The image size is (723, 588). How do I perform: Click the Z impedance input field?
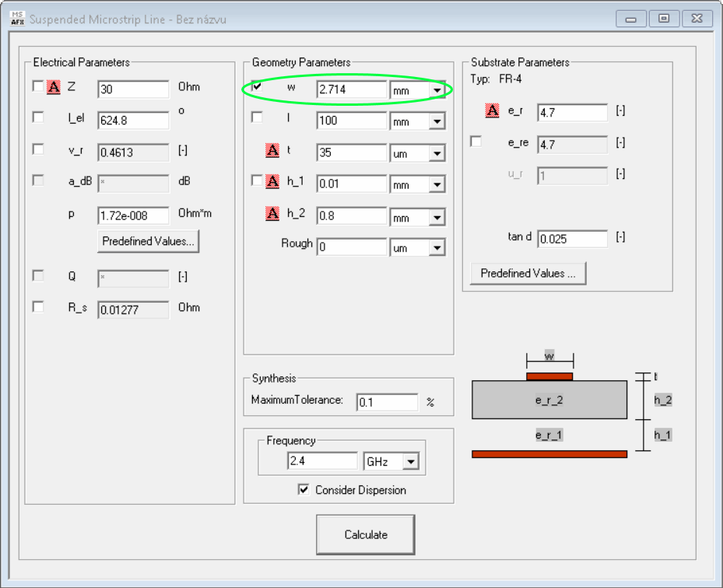pos(133,89)
